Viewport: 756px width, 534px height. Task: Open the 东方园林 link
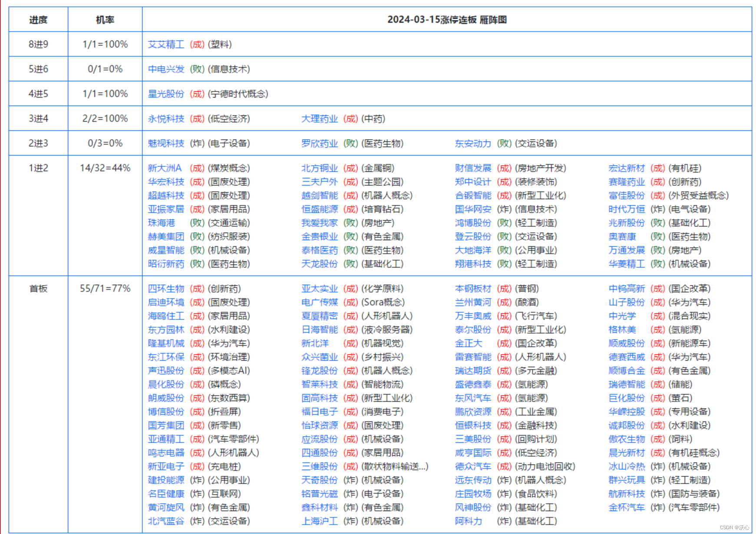point(166,330)
